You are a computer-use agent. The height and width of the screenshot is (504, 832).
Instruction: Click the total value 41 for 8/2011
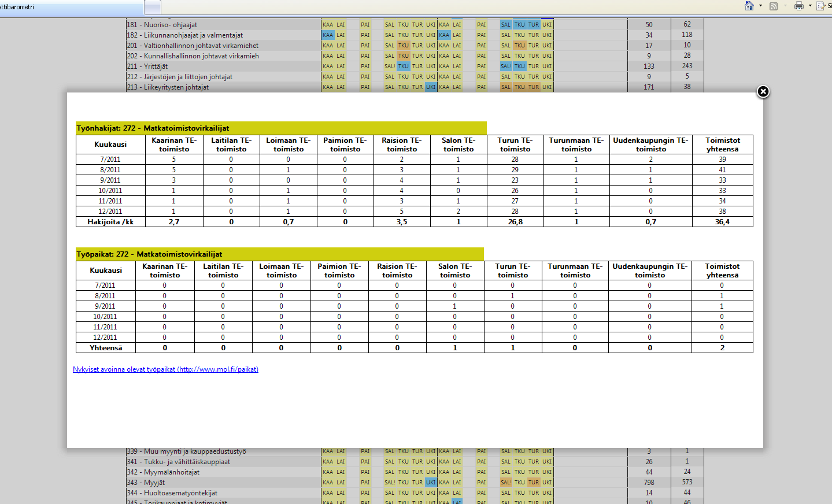click(x=723, y=170)
